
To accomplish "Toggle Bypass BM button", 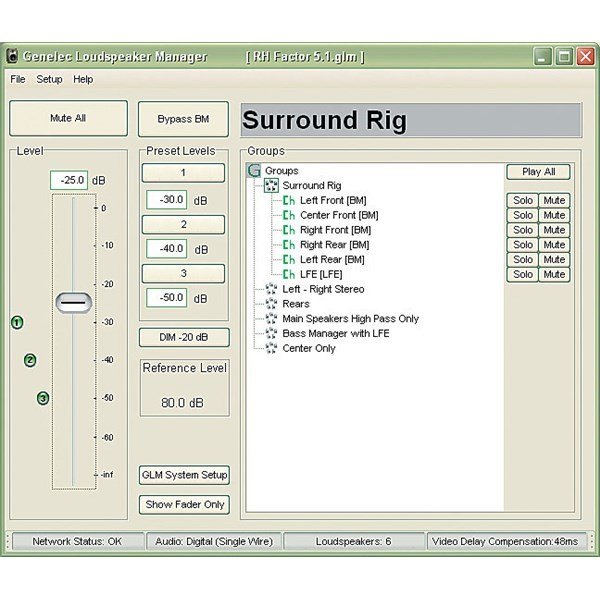I will pyautogui.click(x=183, y=119).
